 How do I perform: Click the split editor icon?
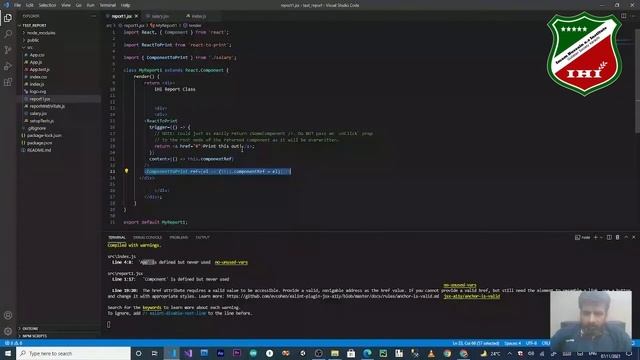tap(623, 16)
